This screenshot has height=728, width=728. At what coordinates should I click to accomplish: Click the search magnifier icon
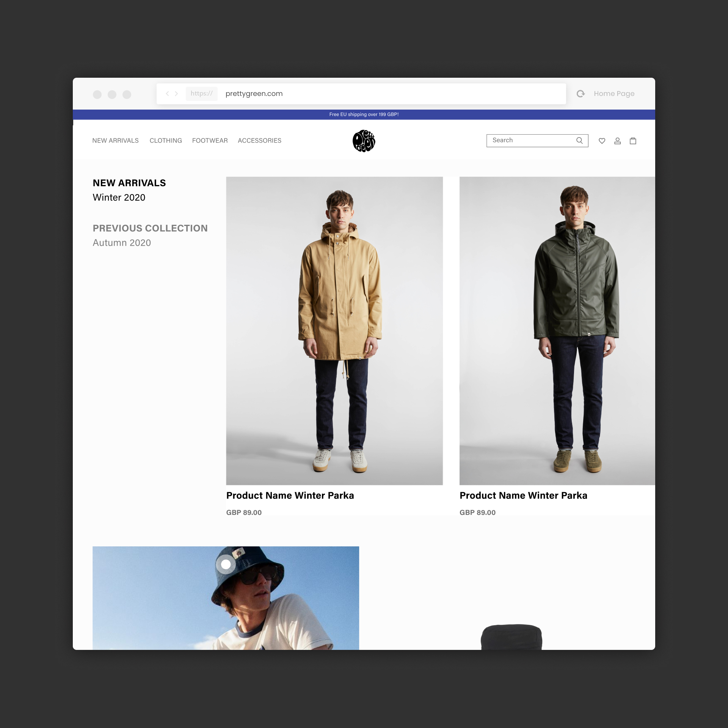pyautogui.click(x=579, y=140)
